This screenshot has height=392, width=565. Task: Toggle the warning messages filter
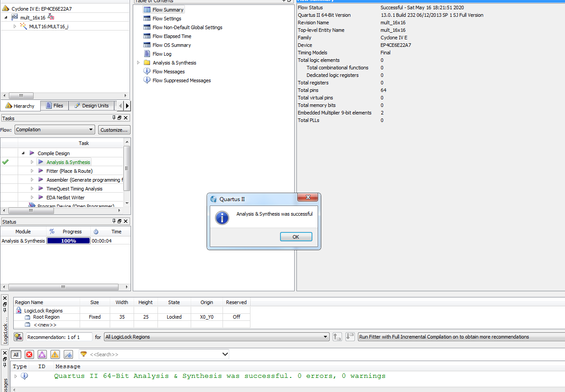(x=55, y=354)
